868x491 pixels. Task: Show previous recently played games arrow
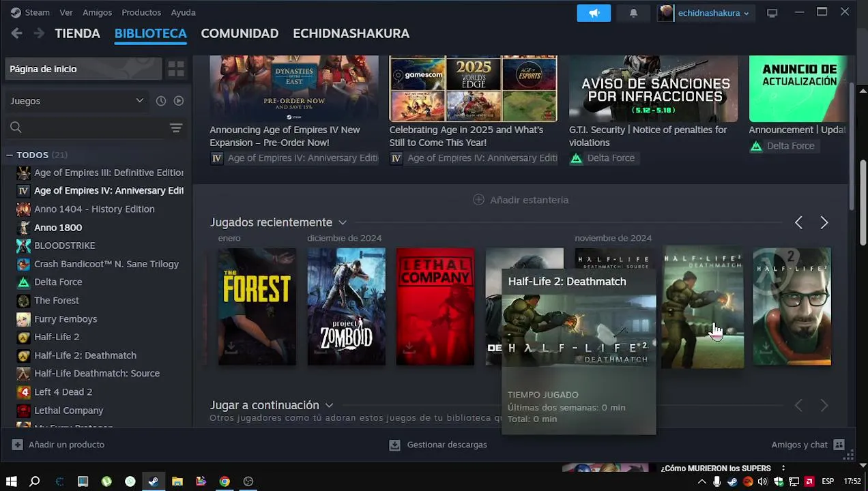tap(798, 223)
